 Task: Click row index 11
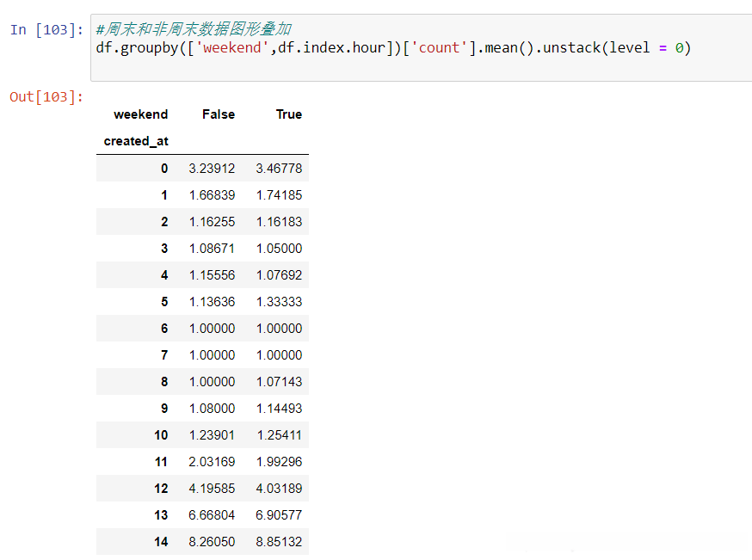click(161, 462)
